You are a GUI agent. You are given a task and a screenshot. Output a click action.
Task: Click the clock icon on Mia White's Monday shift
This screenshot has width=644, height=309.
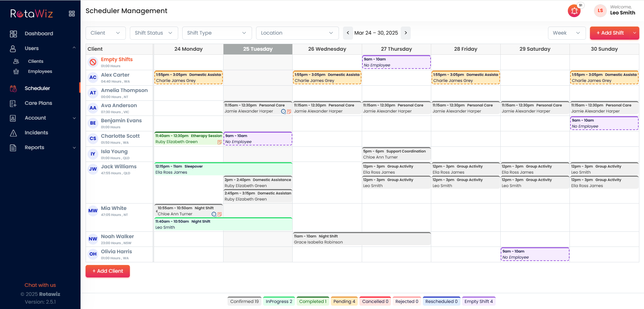pyautogui.click(x=214, y=214)
